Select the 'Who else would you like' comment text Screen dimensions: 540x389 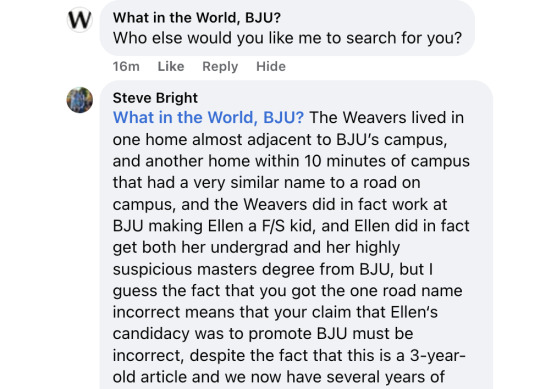point(287,38)
